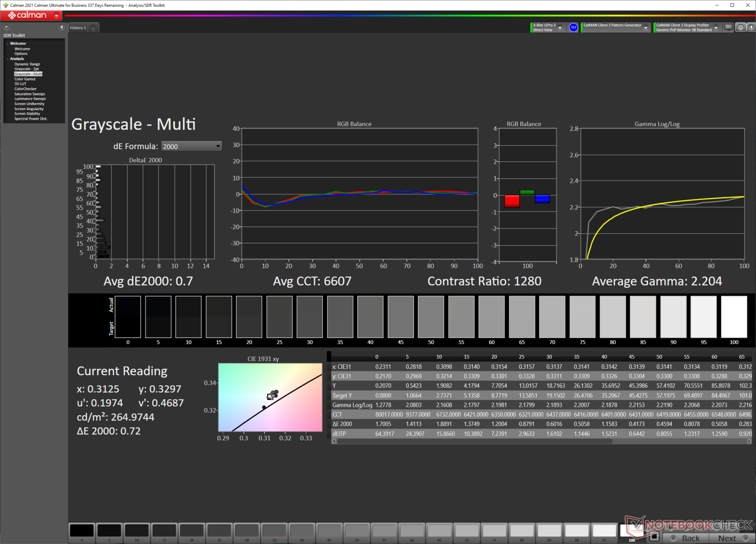
Task: Click the DDC monitor icon
Action: 728,28
